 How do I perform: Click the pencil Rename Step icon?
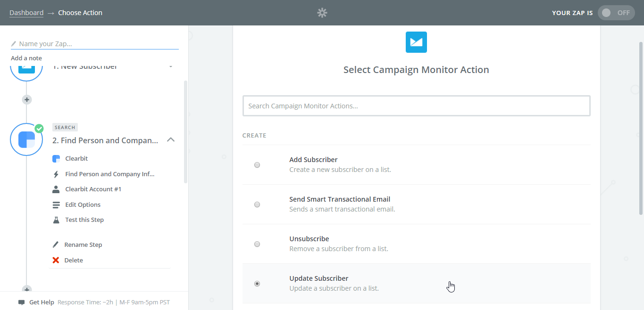click(56, 245)
